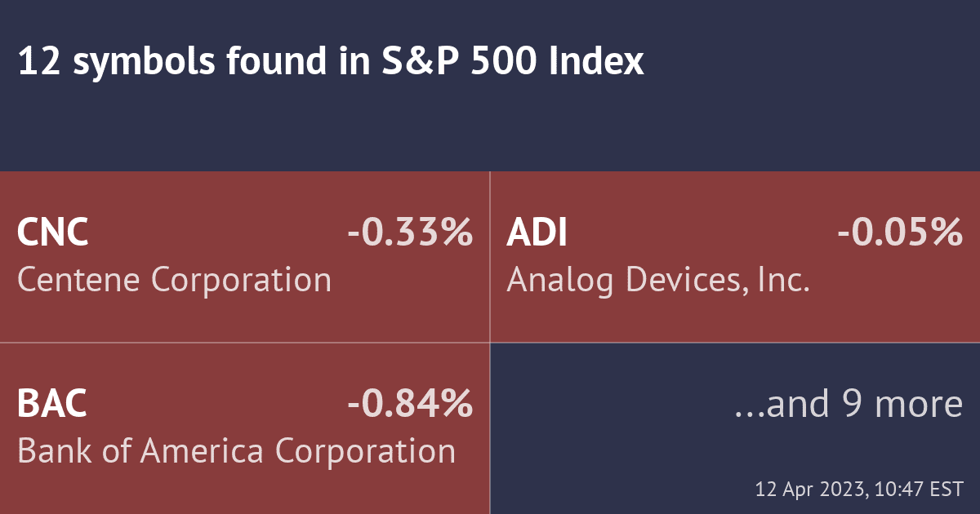The height and width of the screenshot is (514, 980).
Task: Expand the '...and 9 more' tile
Action: click(849, 405)
